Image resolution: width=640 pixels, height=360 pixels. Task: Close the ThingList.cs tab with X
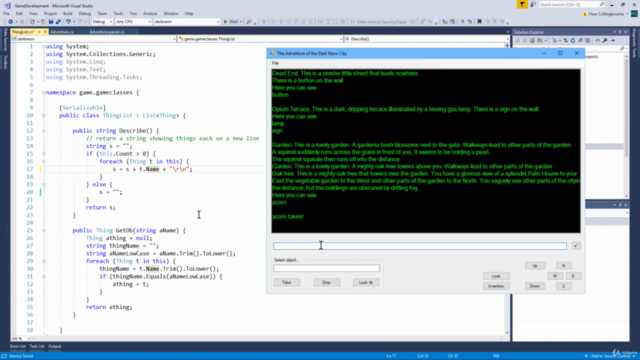pos(45,32)
